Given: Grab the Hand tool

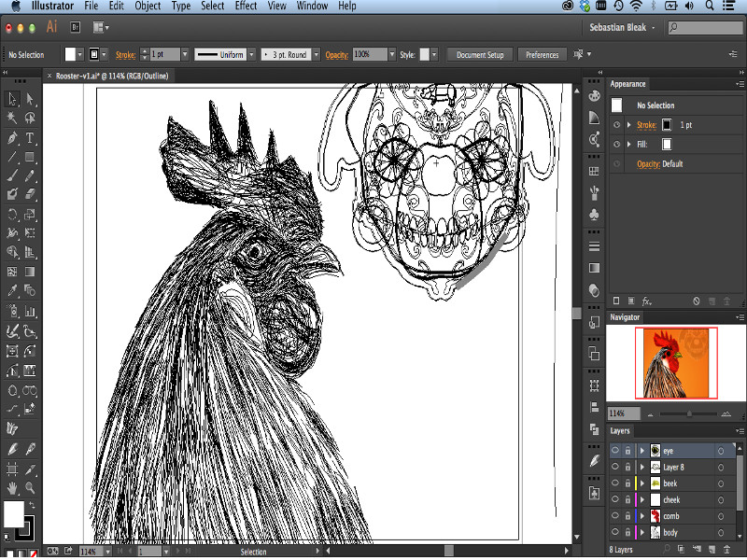Looking at the screenshot, I should coord(13,488).
